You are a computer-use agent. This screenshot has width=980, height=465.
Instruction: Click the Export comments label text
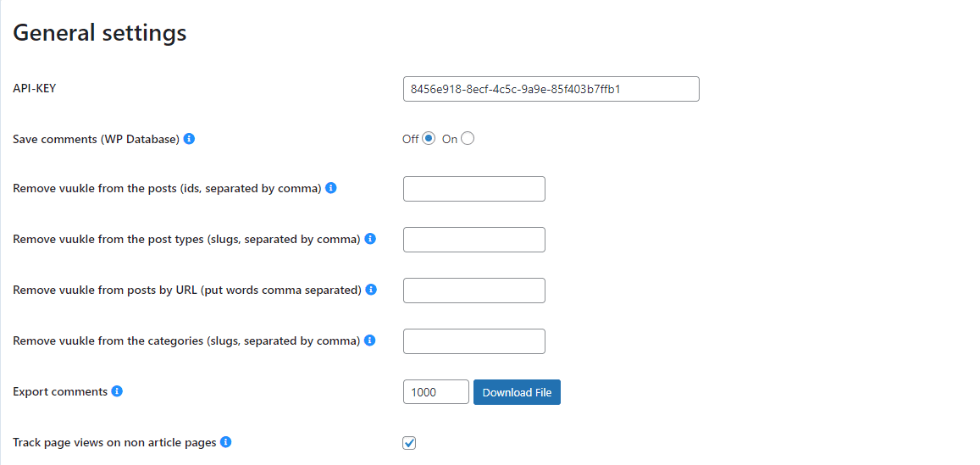pos(61,392)
